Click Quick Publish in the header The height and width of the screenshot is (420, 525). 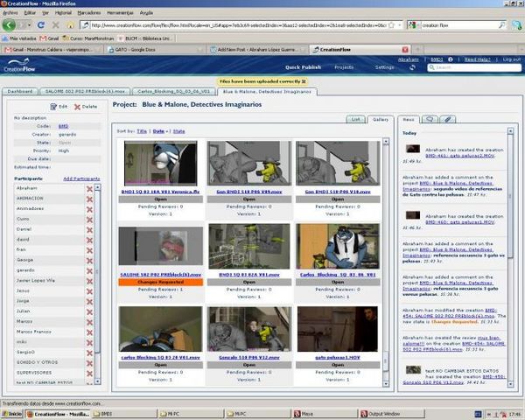tap(303, 67)
